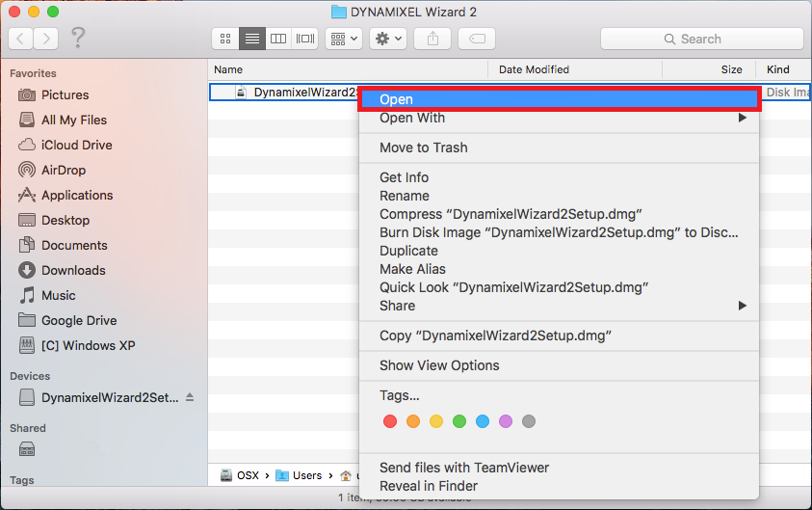This screenshot has height=510, width=812.
Task: Switch to icon view in Finder toolbar
Action: click(225, 39)
